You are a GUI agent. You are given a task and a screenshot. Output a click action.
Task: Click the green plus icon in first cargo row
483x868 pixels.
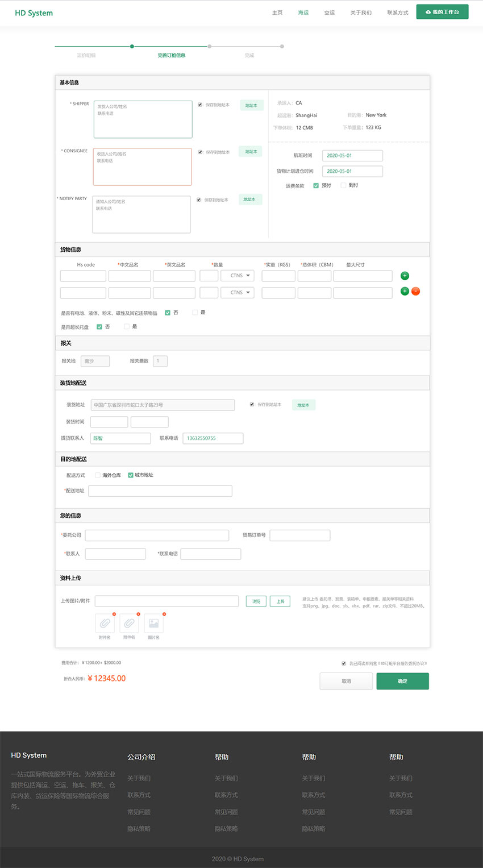[x=405, y=276]
